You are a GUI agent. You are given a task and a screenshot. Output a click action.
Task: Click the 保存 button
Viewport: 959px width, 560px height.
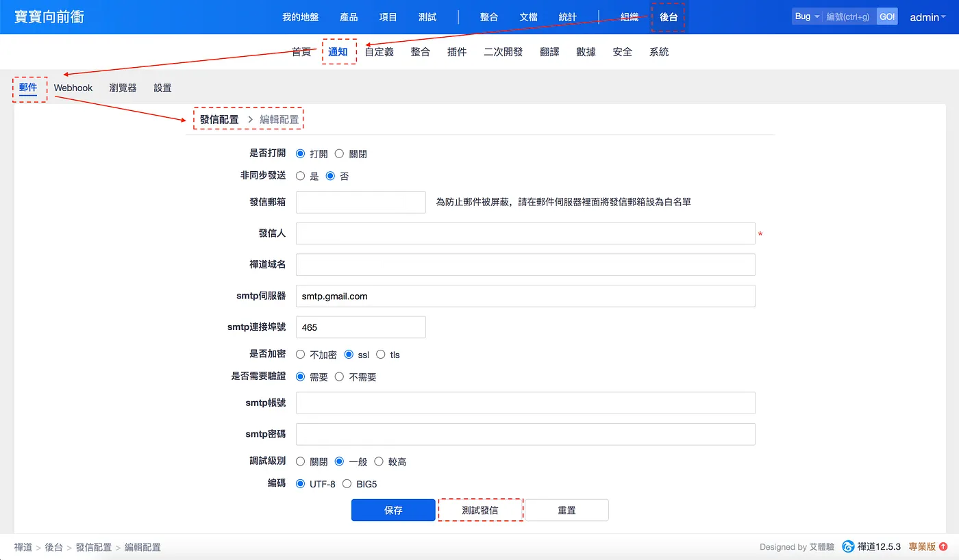(x=393, y=510)
